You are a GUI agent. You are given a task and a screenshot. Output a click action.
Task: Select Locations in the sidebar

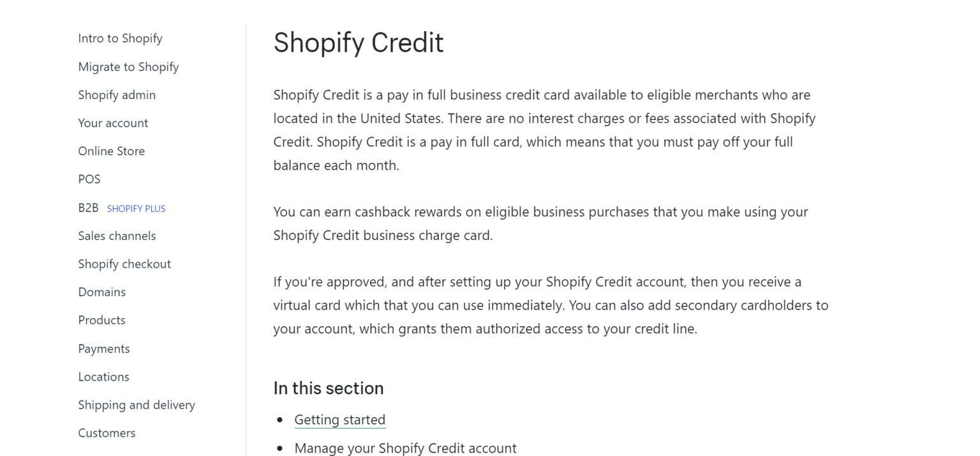click(x=103, y=376)
